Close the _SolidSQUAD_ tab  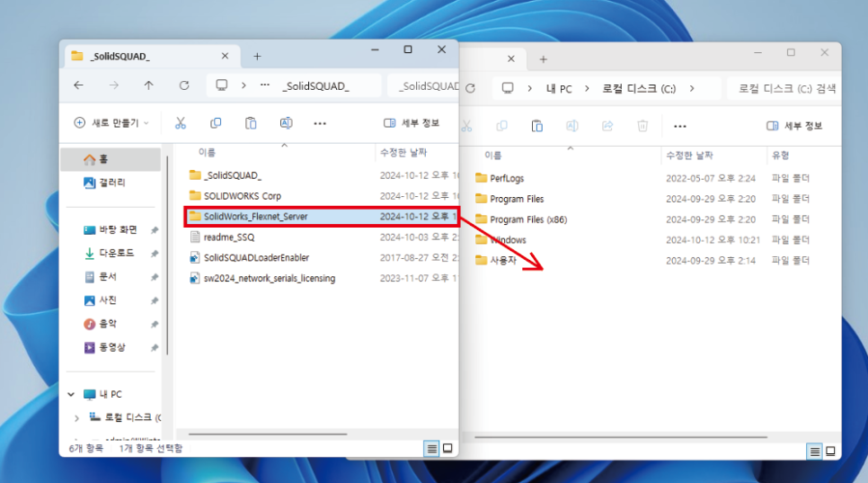(225, 56)
